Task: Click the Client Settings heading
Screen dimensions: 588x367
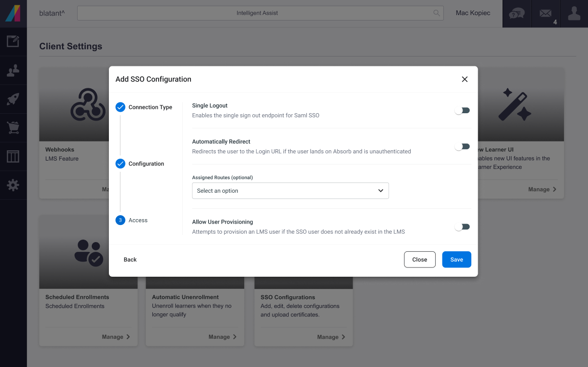Action: coord(71,46)
